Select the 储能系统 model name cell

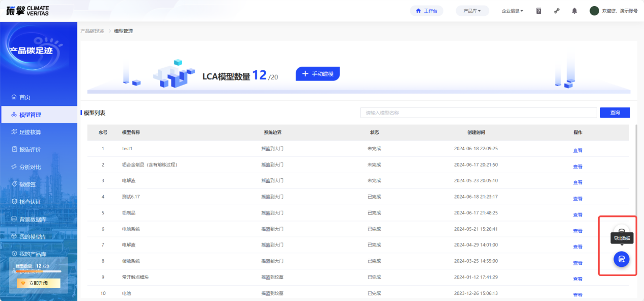[131, 261]
